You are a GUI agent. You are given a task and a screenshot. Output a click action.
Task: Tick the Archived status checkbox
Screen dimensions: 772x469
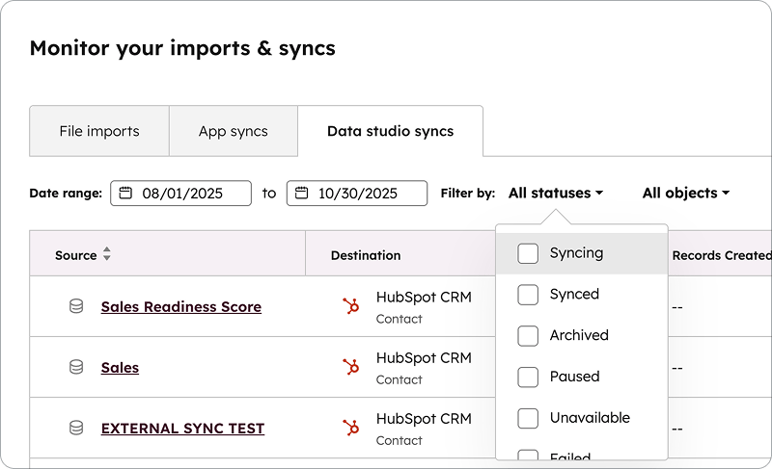(528, 336)
